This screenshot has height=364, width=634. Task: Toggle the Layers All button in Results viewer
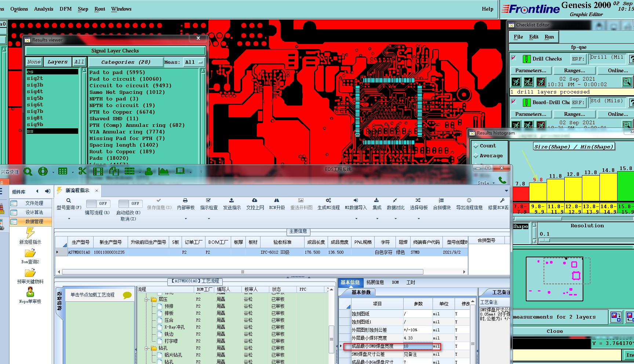tap(79, 62)
